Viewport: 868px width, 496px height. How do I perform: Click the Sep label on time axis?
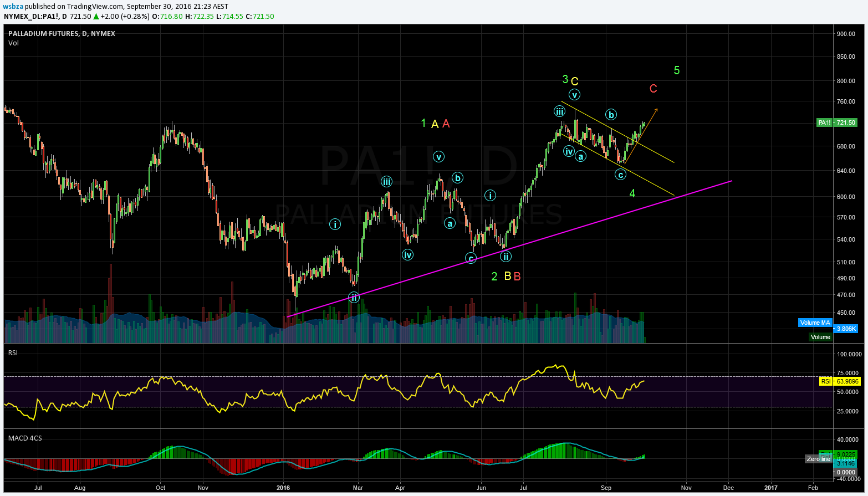606,488
